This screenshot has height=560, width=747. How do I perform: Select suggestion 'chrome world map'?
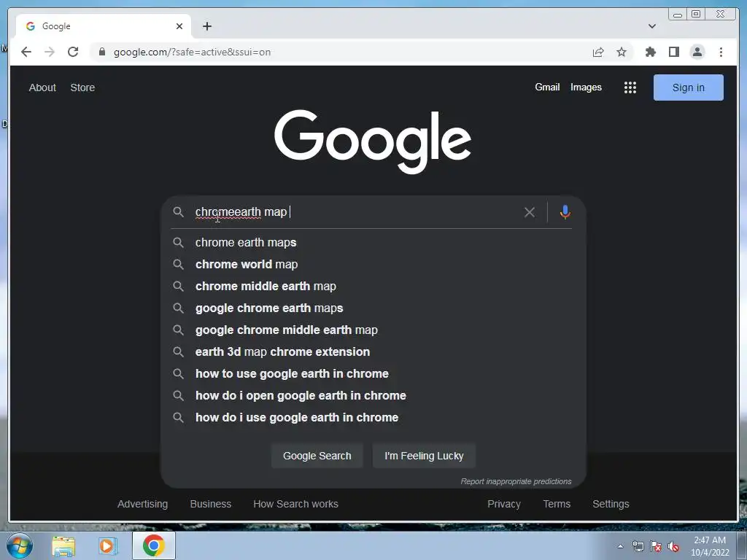pos(373,264)
